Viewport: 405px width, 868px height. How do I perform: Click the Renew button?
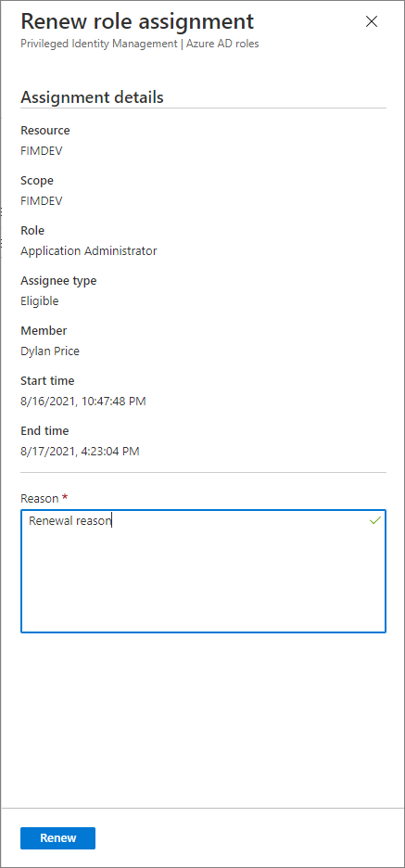coord(58,838)
